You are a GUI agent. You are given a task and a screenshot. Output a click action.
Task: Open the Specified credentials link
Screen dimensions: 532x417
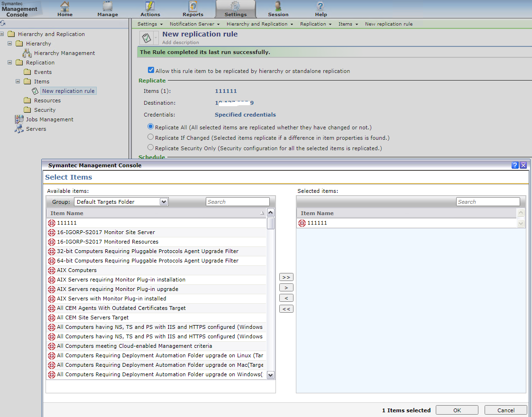[x=245, y=115]
